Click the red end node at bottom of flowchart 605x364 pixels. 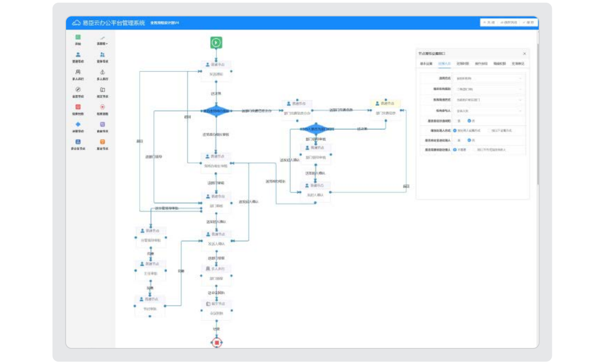click(x=217, y=343)
